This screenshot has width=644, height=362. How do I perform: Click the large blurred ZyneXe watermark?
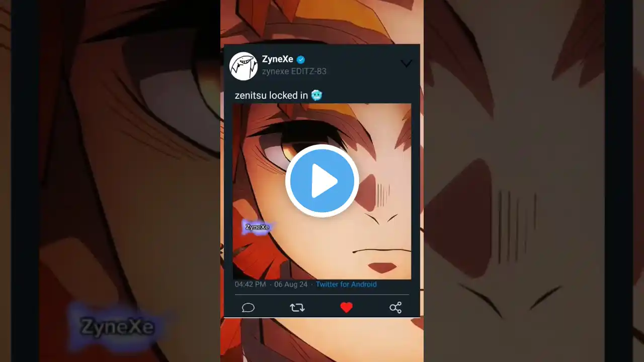[117, 327]
